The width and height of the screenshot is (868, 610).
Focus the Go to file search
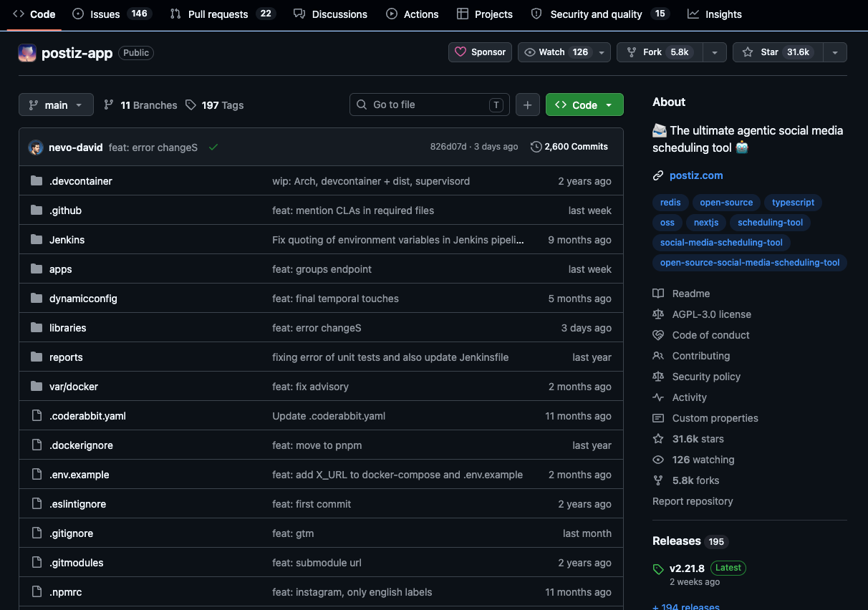tap(430, 105)
